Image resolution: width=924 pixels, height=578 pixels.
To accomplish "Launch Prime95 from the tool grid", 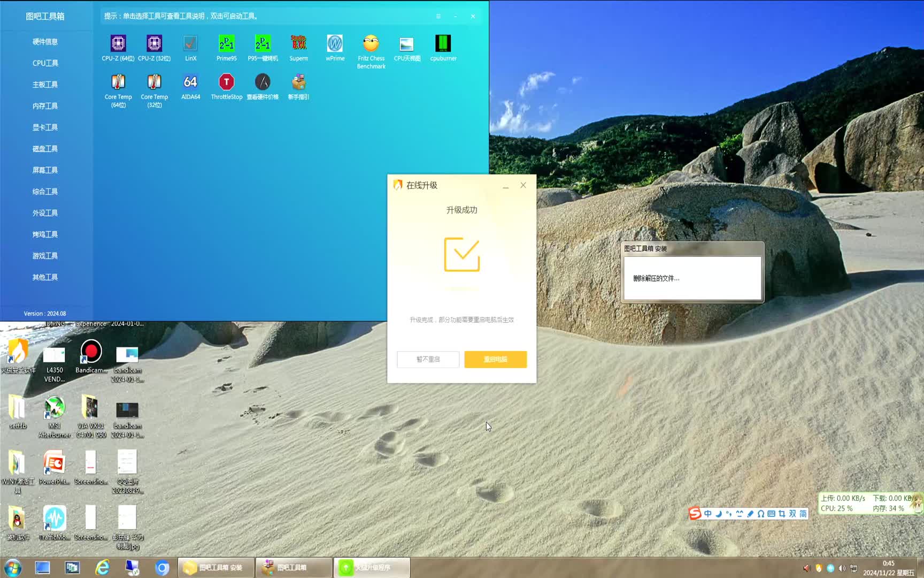I will click(x=226, y=44).
